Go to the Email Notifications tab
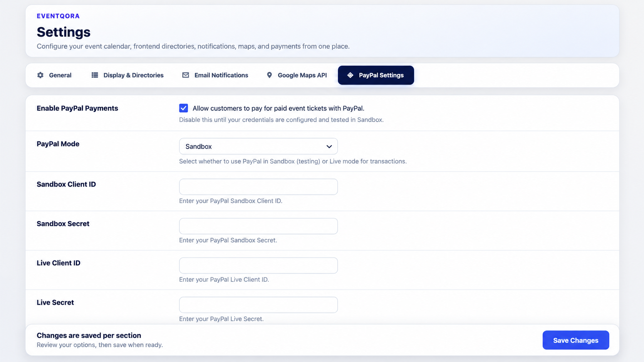 tap(215, 75)
